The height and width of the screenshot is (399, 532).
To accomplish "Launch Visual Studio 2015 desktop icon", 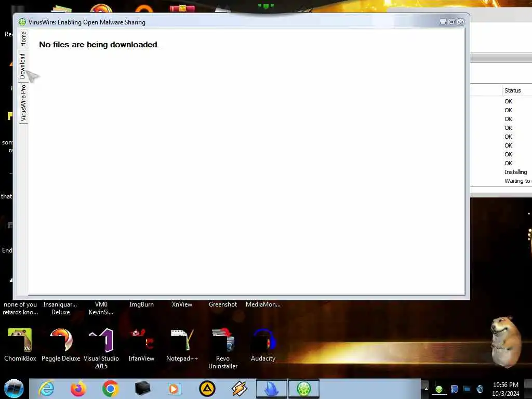I will click(101, 349).
